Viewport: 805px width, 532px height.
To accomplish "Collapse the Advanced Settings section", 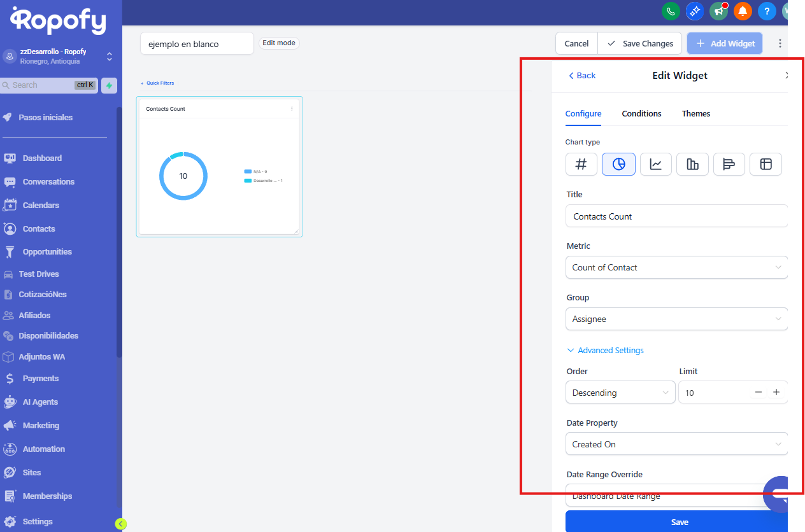I will [605, 350].
